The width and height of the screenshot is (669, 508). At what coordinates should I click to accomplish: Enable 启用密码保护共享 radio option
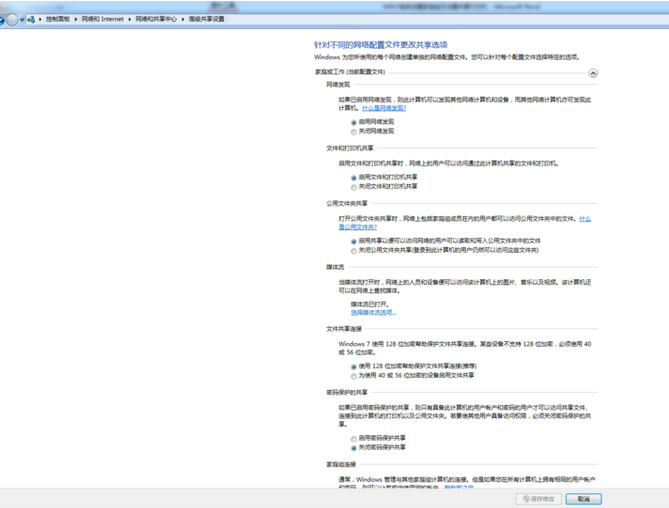(354, 438)
